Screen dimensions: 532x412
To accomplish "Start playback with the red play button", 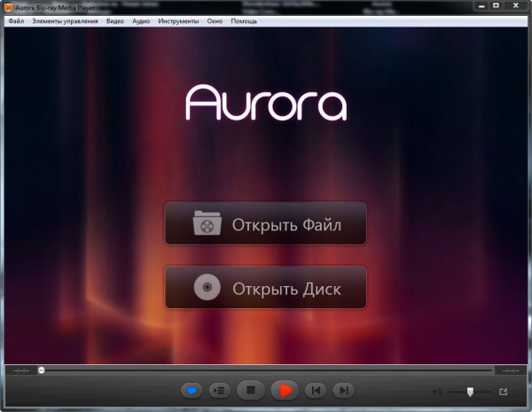I will pos(285,391).
